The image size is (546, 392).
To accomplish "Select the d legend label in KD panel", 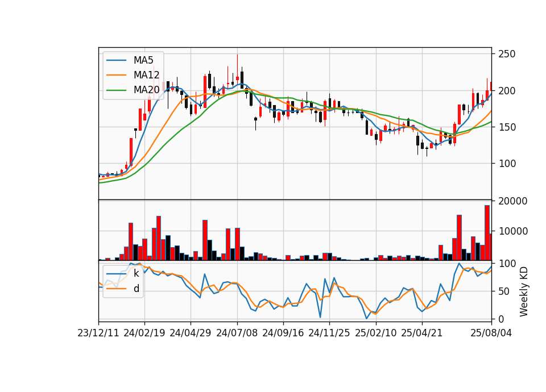I will click(136, 289).
